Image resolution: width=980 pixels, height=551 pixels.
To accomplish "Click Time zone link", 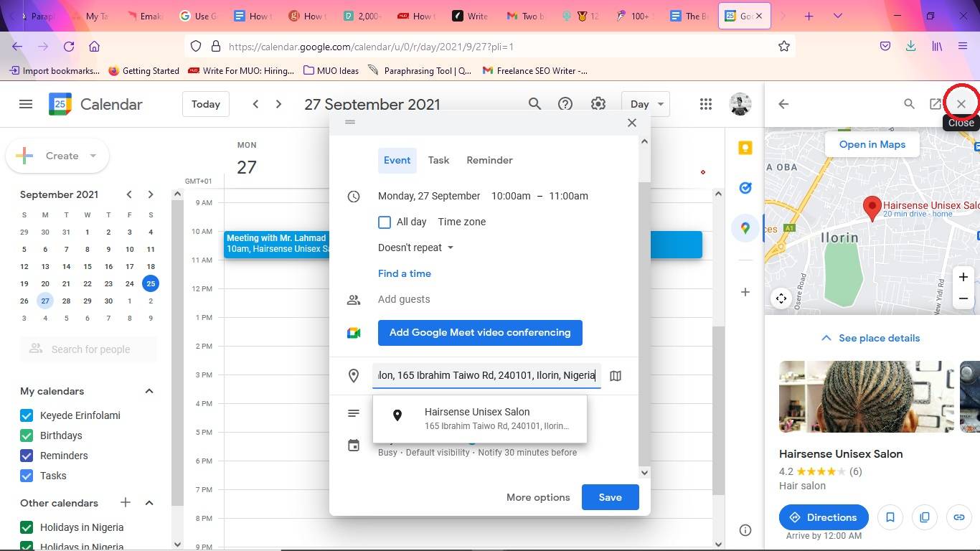I will (462, 222).
